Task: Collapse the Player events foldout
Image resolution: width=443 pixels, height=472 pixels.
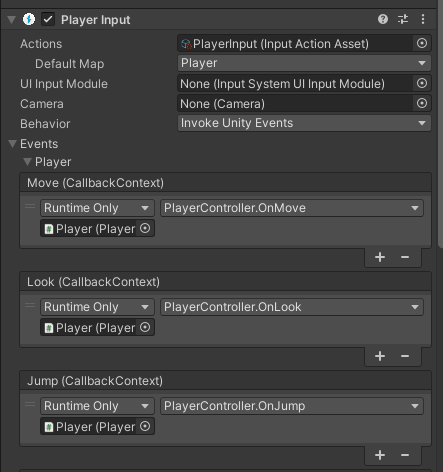Action: tap(27, 162)
